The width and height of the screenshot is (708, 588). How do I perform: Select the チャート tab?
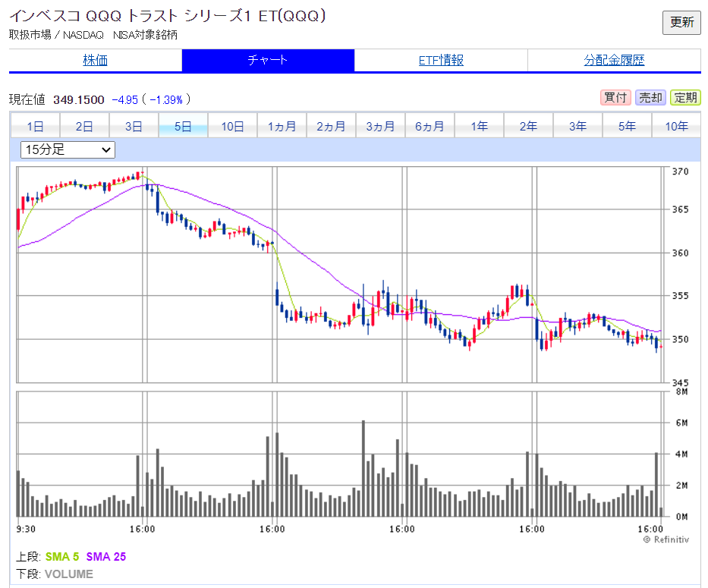click(x=268, y=60)
